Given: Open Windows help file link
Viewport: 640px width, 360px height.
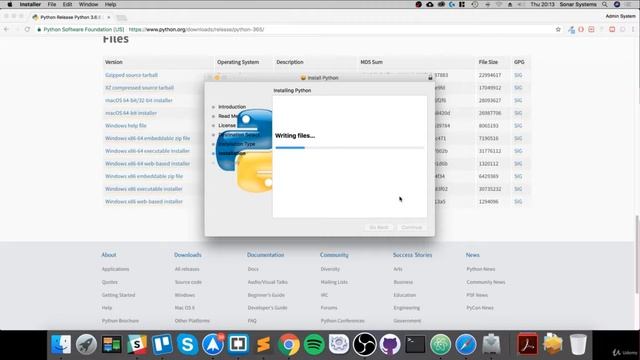Looking at the screenshot, I should click(126, 126).
